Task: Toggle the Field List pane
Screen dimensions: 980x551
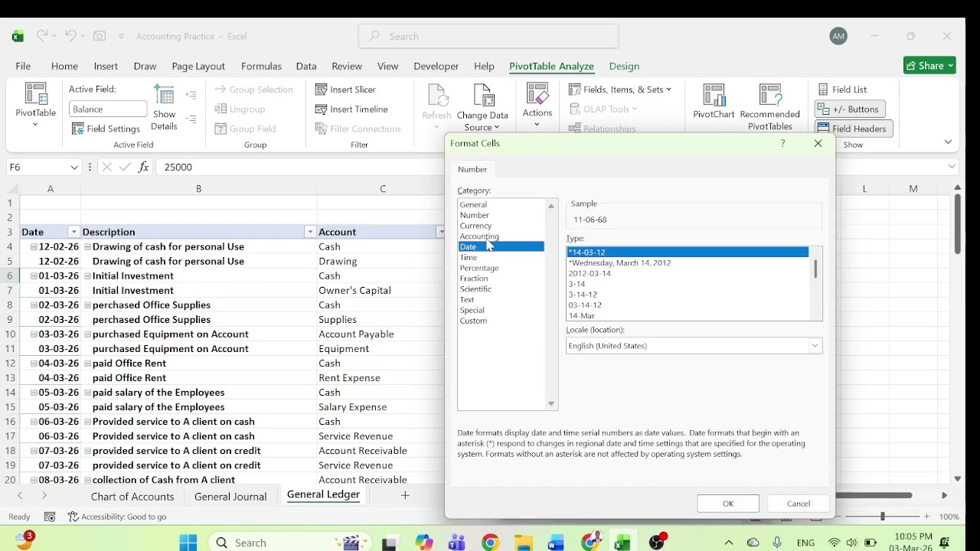Action: tap(842, 90)
